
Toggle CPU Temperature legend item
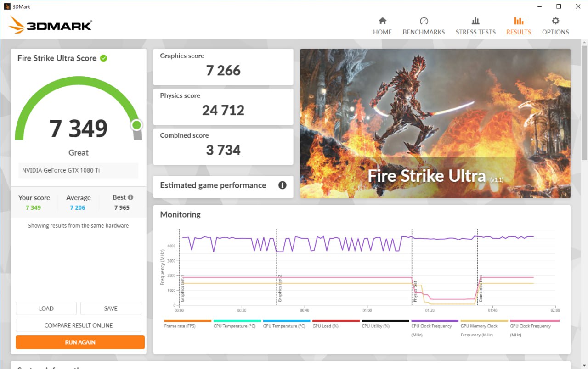click(237, 324)
